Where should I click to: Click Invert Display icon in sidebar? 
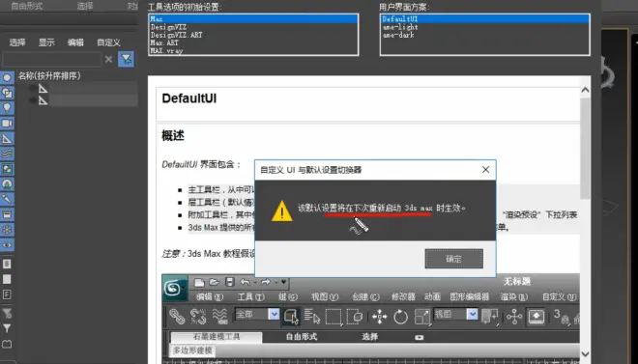click(x=7, y=294)
